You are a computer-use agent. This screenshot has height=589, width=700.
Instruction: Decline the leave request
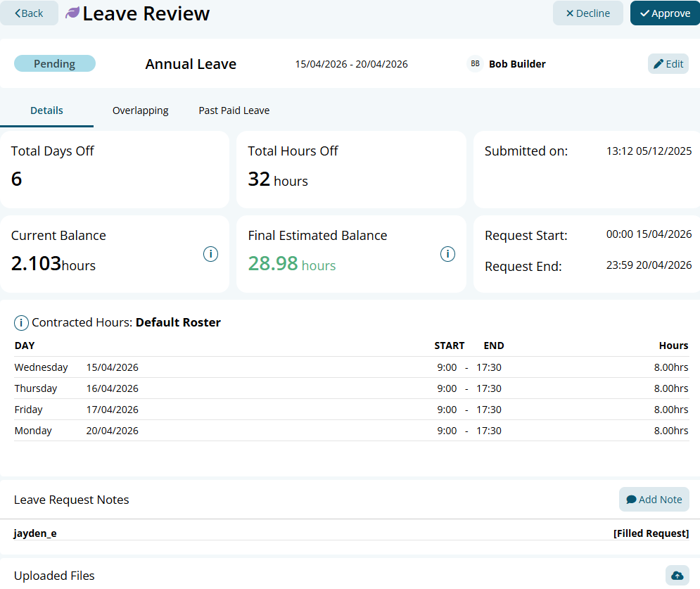[587, 13]
